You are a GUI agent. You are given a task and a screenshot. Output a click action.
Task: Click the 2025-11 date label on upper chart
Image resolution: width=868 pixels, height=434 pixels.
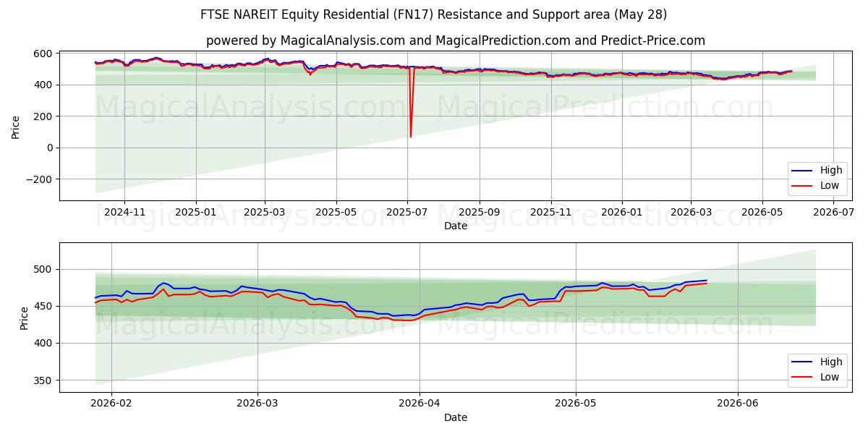pos(551,213)
